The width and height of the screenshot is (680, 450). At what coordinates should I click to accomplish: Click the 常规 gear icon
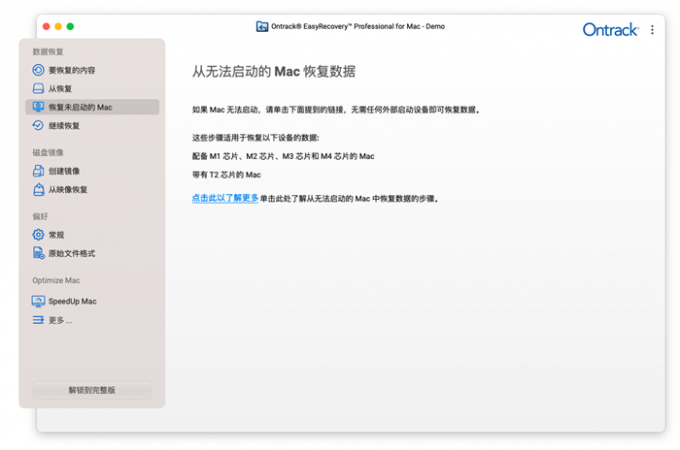[38, 235]
